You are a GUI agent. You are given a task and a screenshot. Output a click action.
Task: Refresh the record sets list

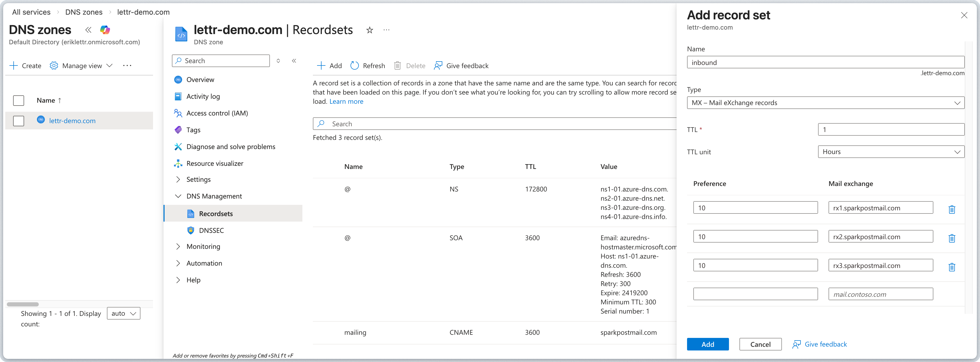pyautogui.click(x=367, y=65)
